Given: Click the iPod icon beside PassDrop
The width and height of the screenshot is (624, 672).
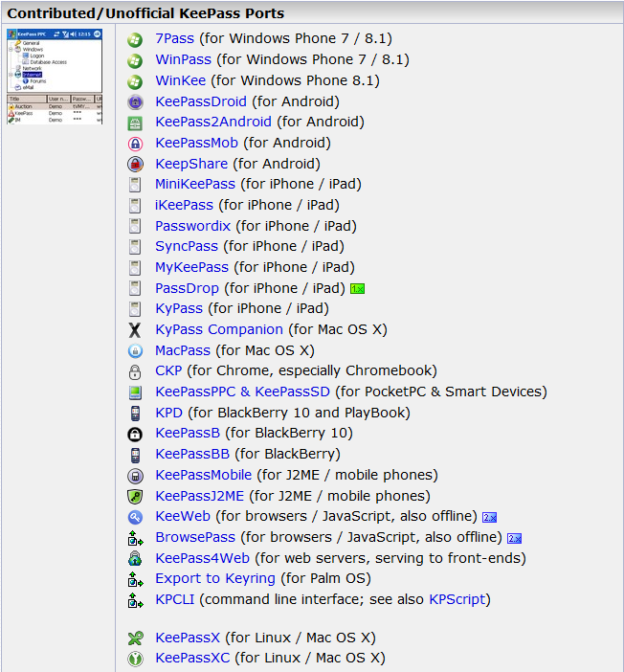Looking at the screenshot, I should pos(135,289).
